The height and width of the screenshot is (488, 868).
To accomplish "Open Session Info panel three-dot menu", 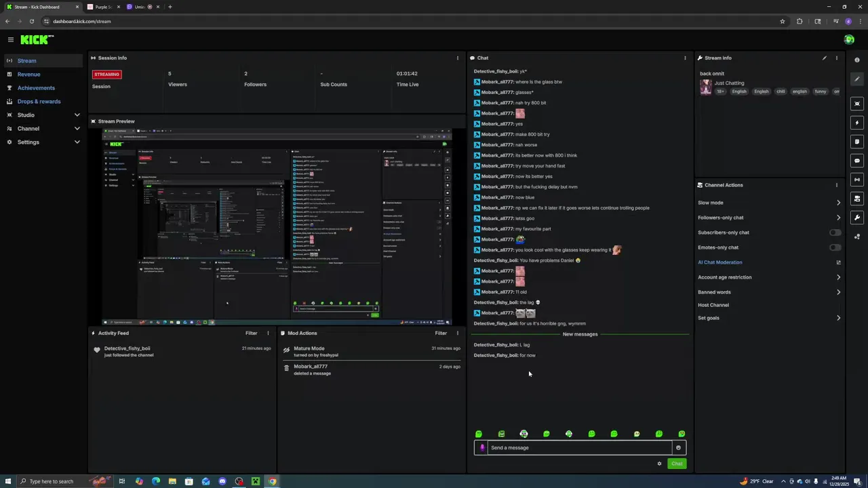I will [457, 58].
